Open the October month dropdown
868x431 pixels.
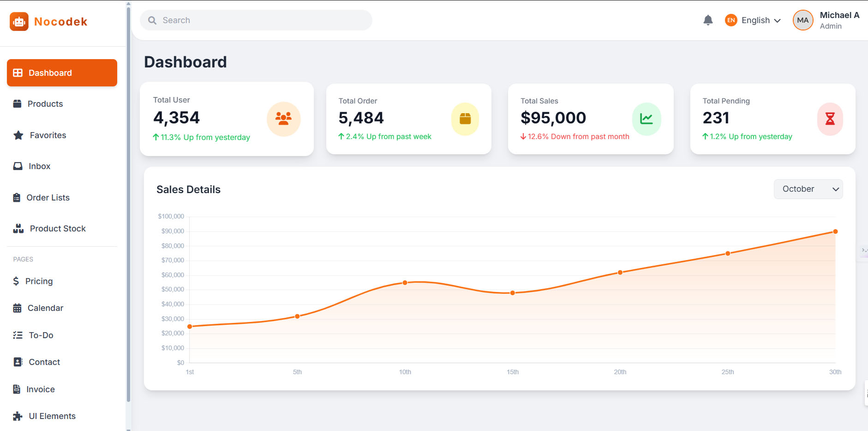[808, 189]
